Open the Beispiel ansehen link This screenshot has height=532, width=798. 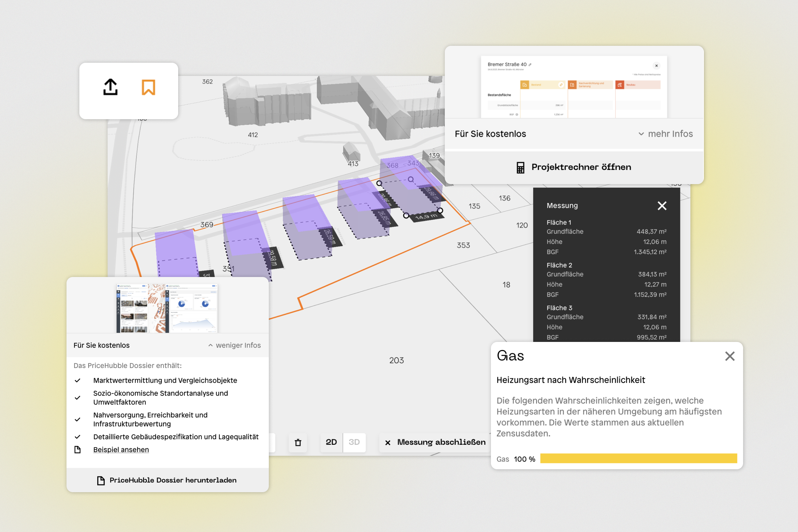point(121,450)
